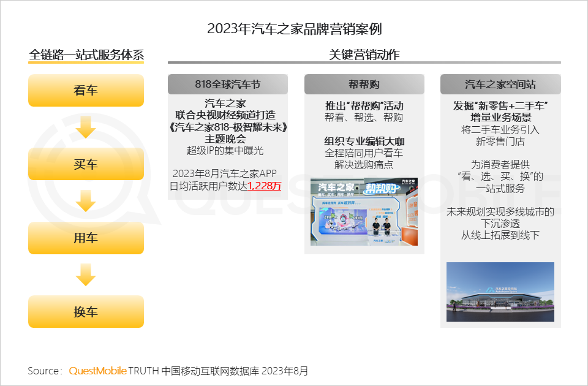Select the 帮帮购 header
Screen dimensions: 588x386
pyautogui.click(x=364, y=84)
